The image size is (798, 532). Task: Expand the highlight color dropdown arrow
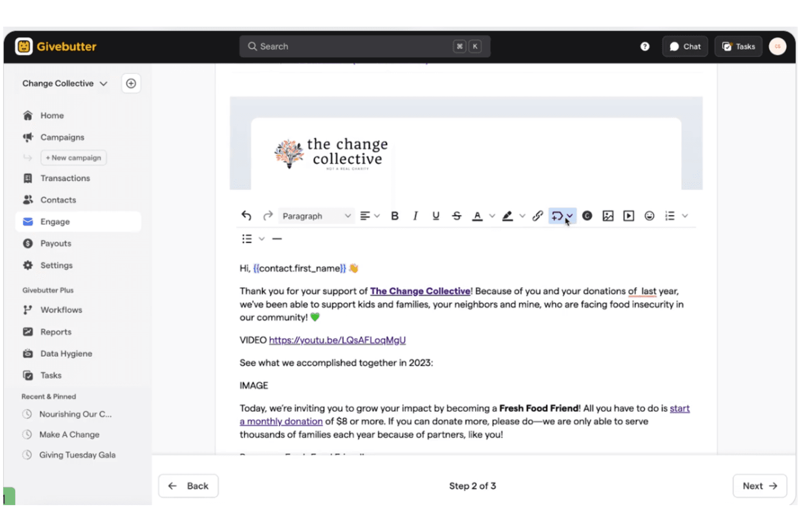[x=522, y=216]
